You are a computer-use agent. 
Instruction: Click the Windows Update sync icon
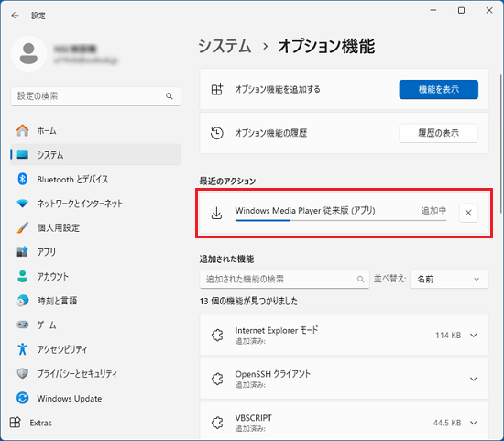23,398
